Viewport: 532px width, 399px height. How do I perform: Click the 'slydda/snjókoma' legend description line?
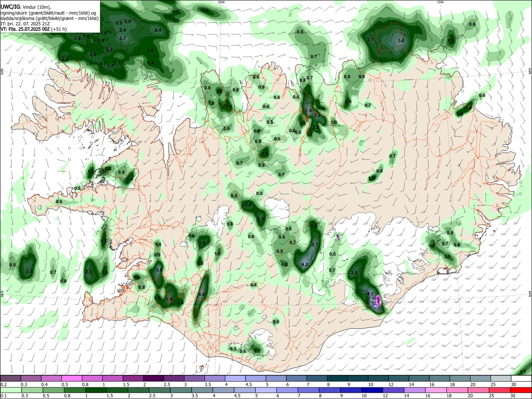pos(49,18)
